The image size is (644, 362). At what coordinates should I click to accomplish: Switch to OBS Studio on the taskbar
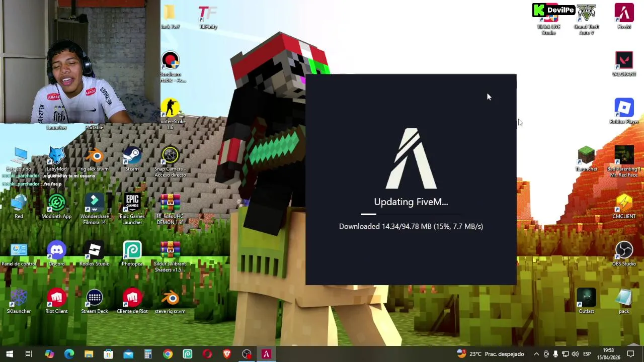[x=247, y=354]
